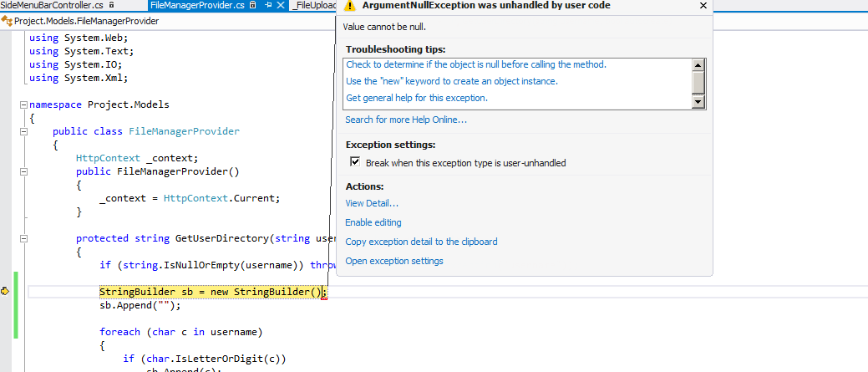
Task: Open the partially hidden _FileUpload tab
Action: pyautogui.click(x=315, y=5)
